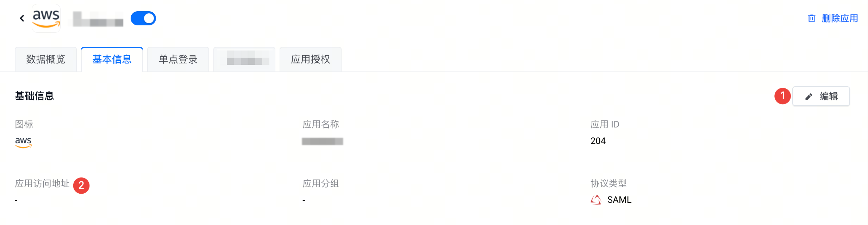Click the blurred app name beside the AWS logo
The width and height of the screenshot is (868, 225).
pyautogui.click(x=98, y=19)
